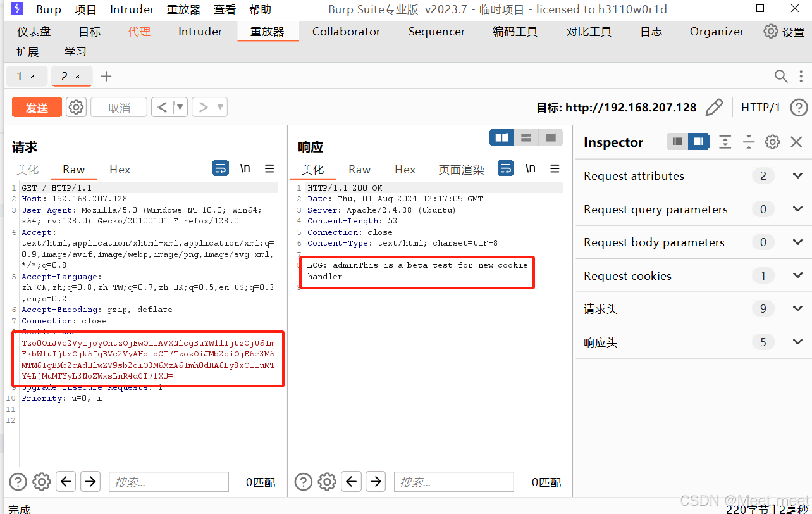This screenshot has height=514, width=812.
Task: Switch request view to 美化 pretty
Action: (x=27, y=169)
